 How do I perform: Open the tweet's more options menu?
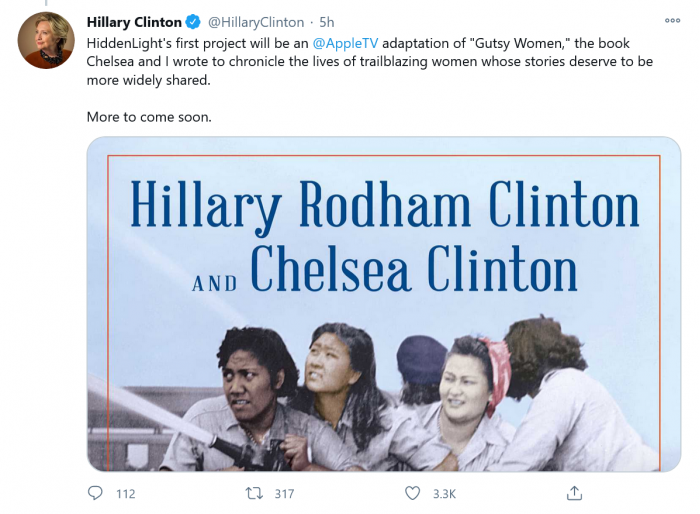672,20
